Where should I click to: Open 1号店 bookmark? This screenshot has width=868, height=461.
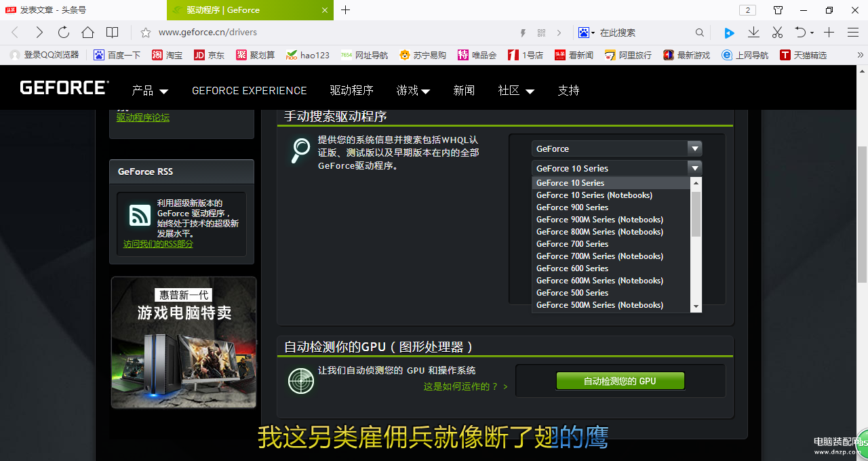(526, 55)
